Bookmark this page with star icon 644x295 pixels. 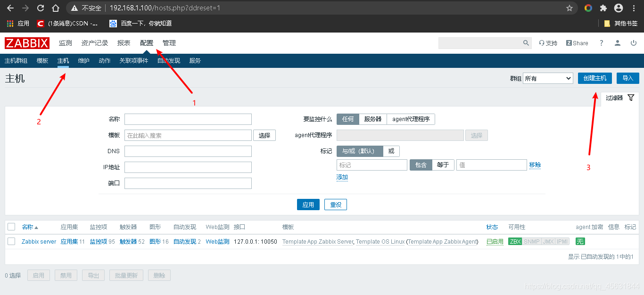pyautogui.click(x=570, y=8)
